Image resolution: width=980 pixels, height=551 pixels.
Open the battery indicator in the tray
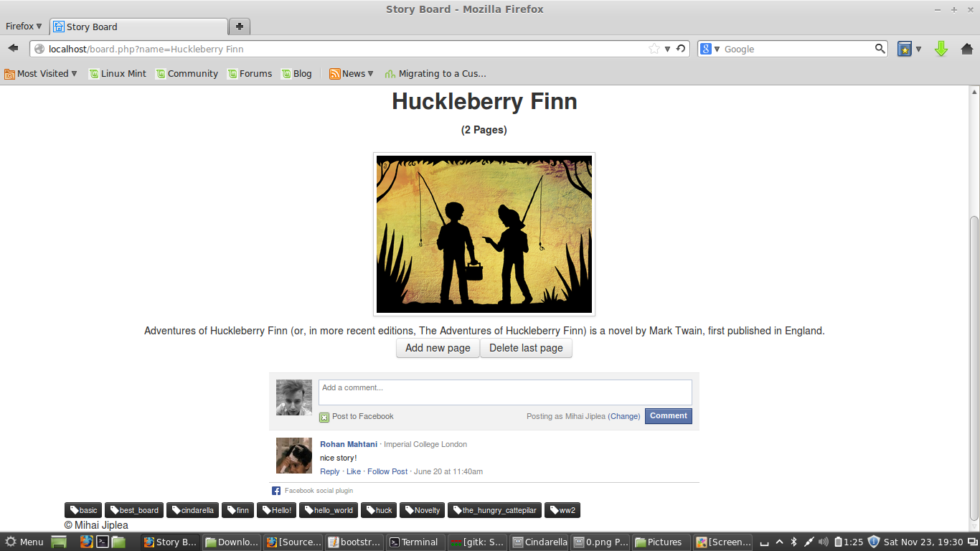837,542
